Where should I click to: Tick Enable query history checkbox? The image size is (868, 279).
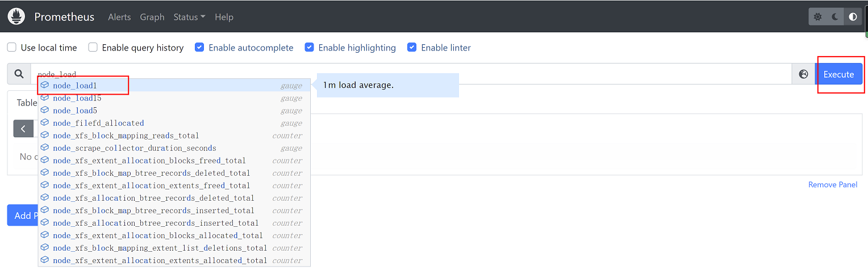tap(93, 48)
